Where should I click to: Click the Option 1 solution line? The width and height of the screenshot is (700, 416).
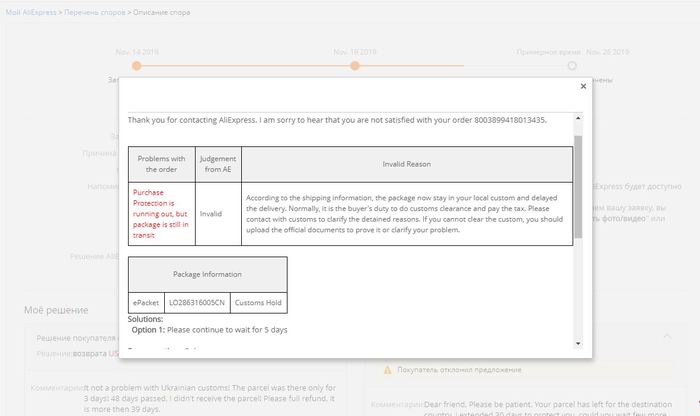point(208,330)
